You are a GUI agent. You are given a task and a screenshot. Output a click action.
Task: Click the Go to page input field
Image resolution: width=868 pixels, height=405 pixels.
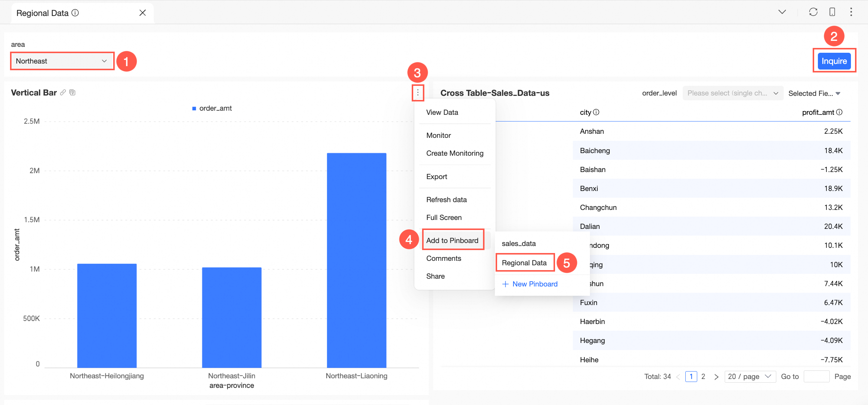[x=816, y=376]
